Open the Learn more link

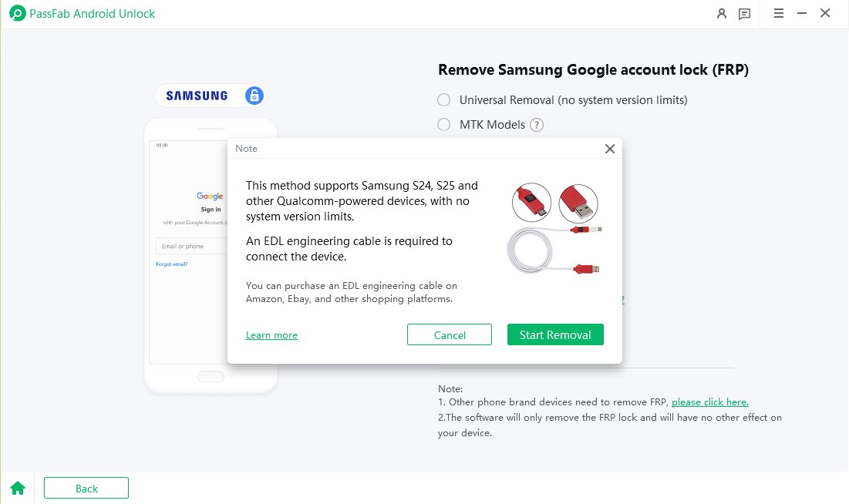[x=271, y=334]
